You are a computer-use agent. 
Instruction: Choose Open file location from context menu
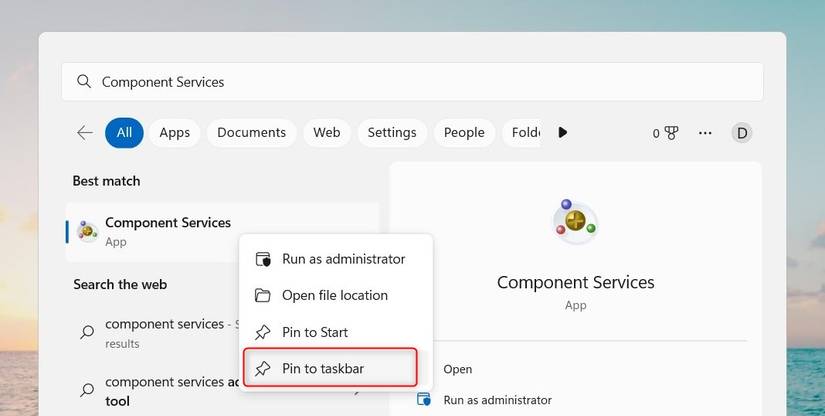pyautogui.click(x=334, y=295)
